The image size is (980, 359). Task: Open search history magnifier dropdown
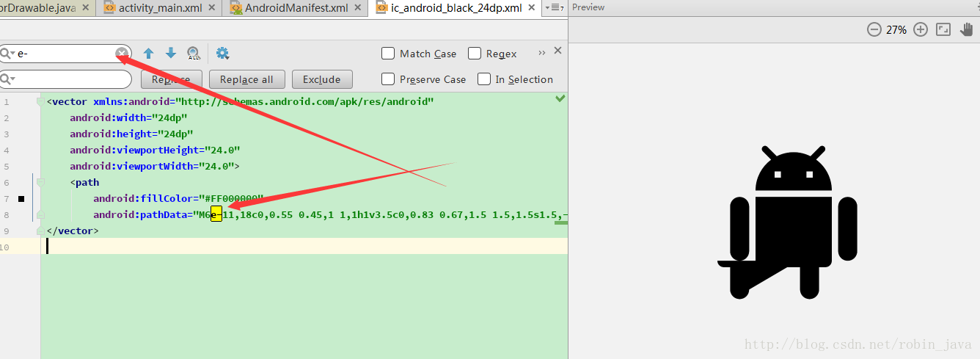click(8, 54)
